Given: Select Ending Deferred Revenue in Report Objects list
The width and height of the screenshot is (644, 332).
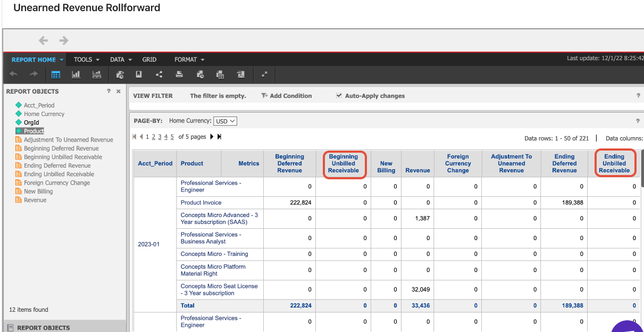Looking at the screenshot, I should point(57,165).
